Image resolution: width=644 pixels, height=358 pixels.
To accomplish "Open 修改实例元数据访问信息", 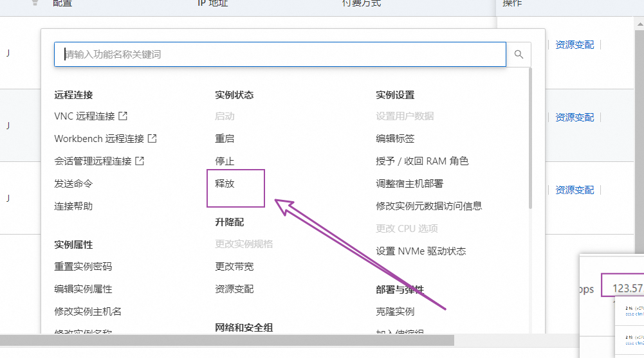I will 428,206.
